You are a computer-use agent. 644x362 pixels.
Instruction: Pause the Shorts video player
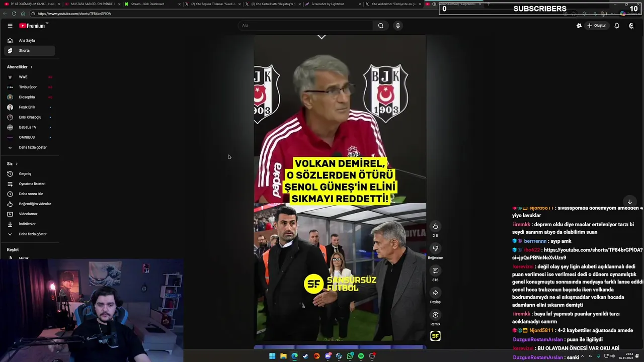[340, 189]
